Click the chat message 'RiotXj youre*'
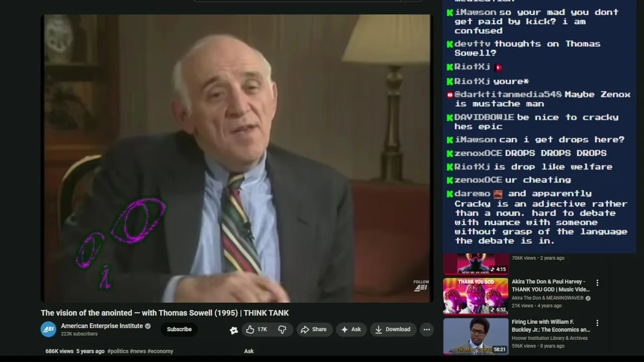The height and width of the screenshot is (362, 644). click(x=488, y=81)
